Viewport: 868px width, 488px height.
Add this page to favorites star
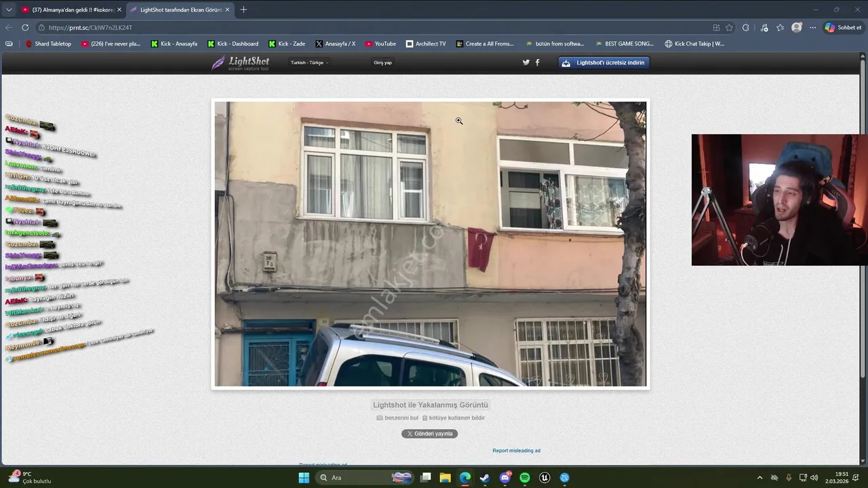coord(729,28)
